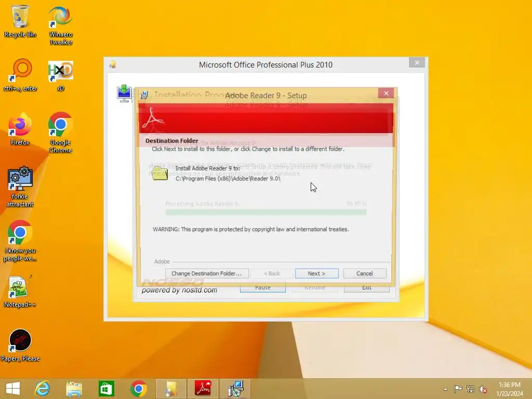Proceed with Next in Adobe Reader setup
The image size is (532, 399).
click(316, 273)
